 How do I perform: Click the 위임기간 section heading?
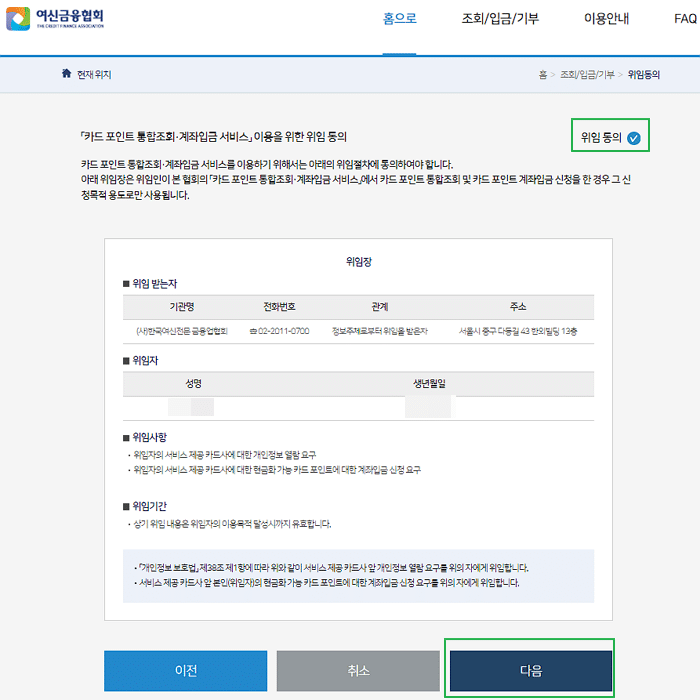coord(145,506)
